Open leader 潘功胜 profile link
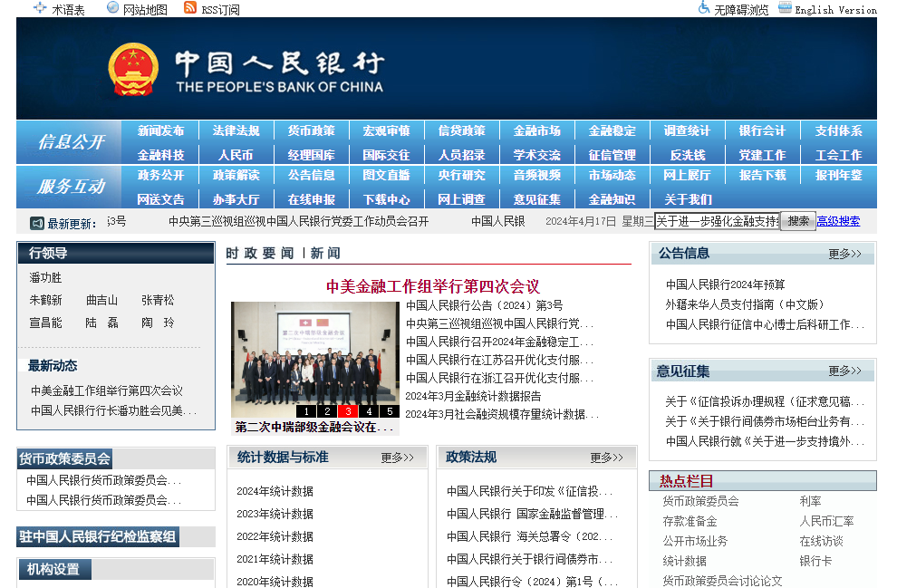This screenshot has height=588, width=897. [x=43, y=275]
